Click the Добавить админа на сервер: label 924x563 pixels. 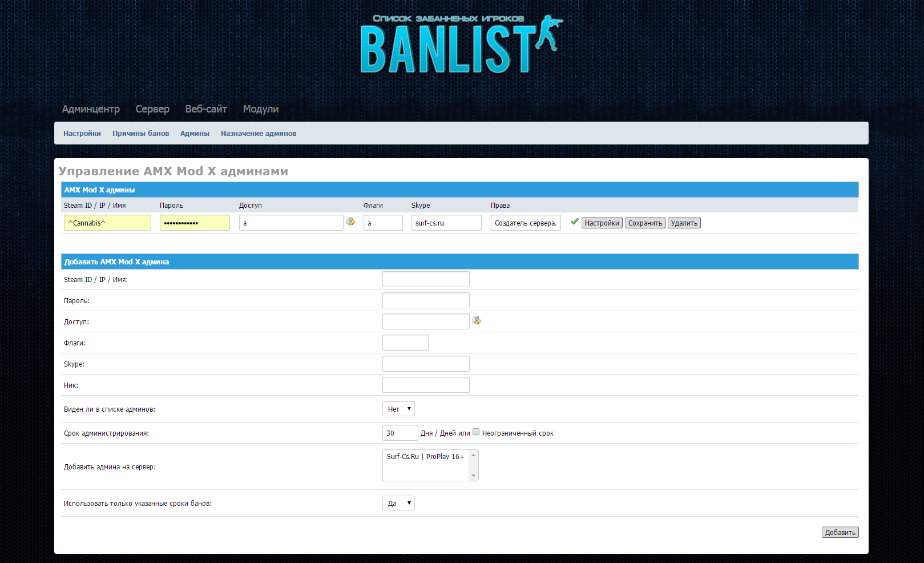tap(110, 467)
